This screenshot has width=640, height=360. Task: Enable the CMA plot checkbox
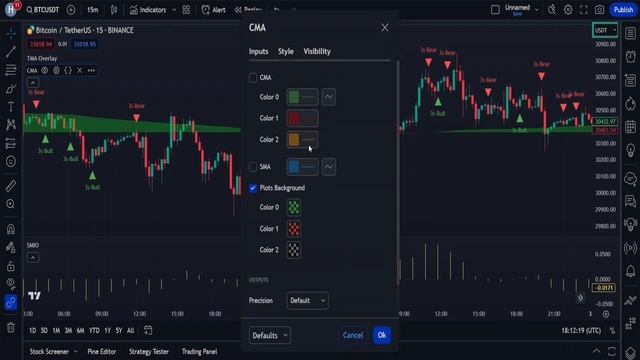pos(253,77)
